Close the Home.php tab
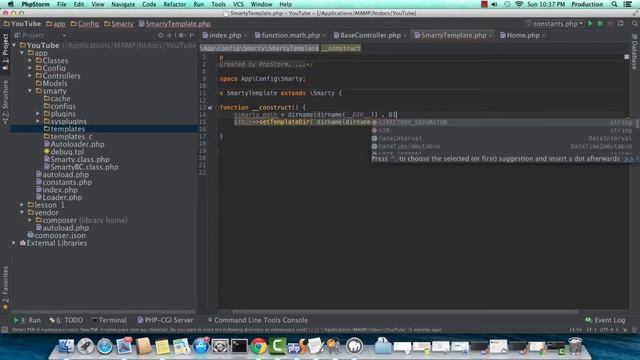 (544, 36)
